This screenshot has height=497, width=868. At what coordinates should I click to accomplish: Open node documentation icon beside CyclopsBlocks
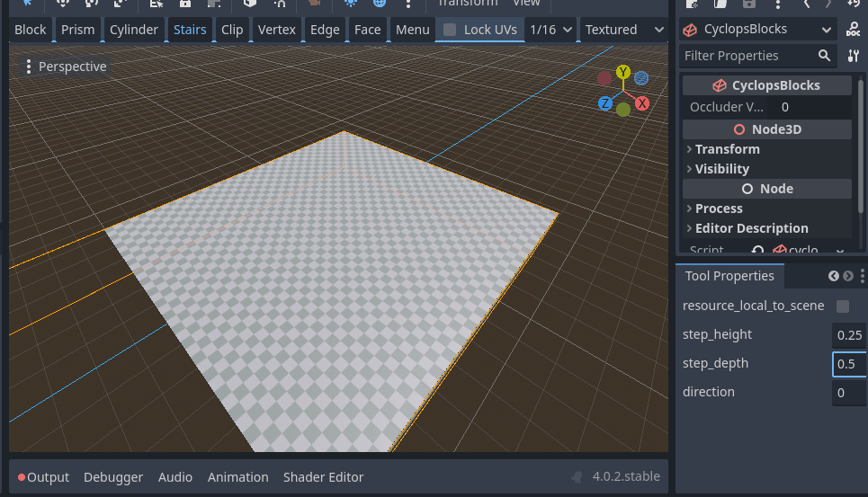coord(853,30)
